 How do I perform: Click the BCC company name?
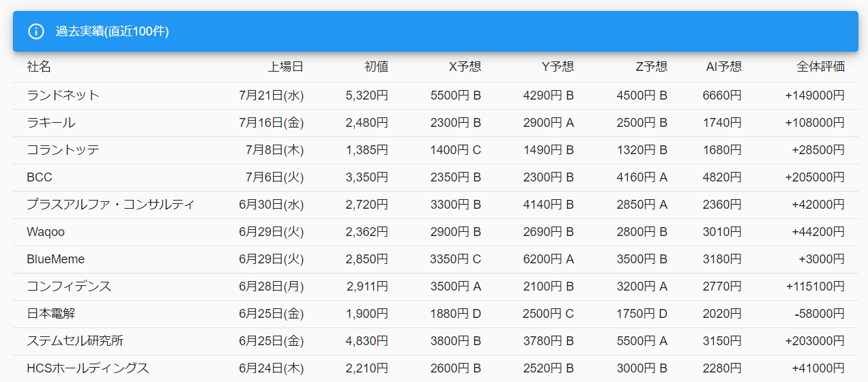[x=40, y=177]
